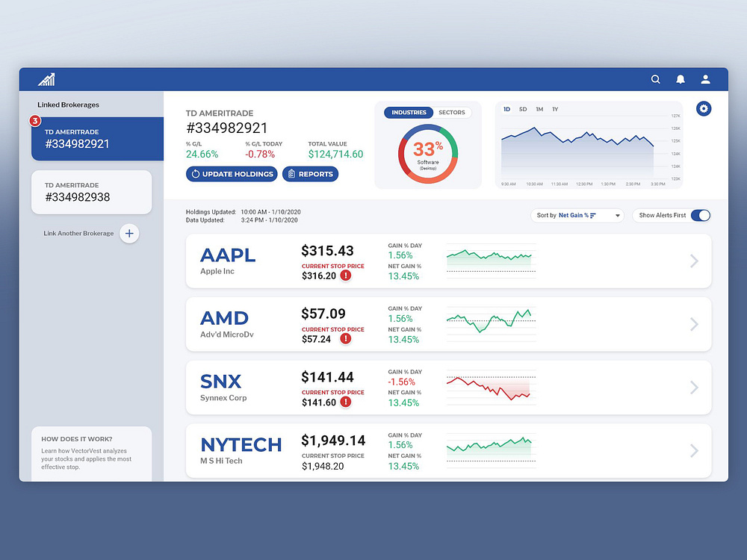
Task: Switch to the SECTORS view
Action: (x=452, y=112)
